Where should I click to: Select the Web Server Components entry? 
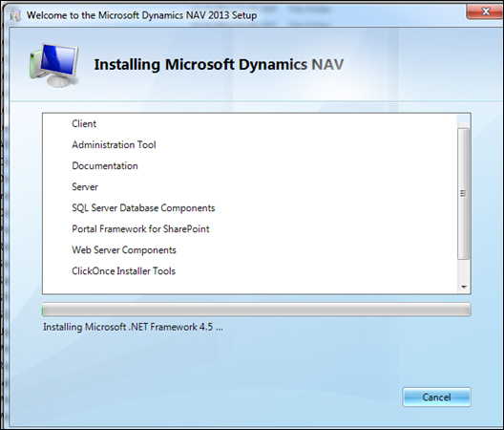(124, 250)
